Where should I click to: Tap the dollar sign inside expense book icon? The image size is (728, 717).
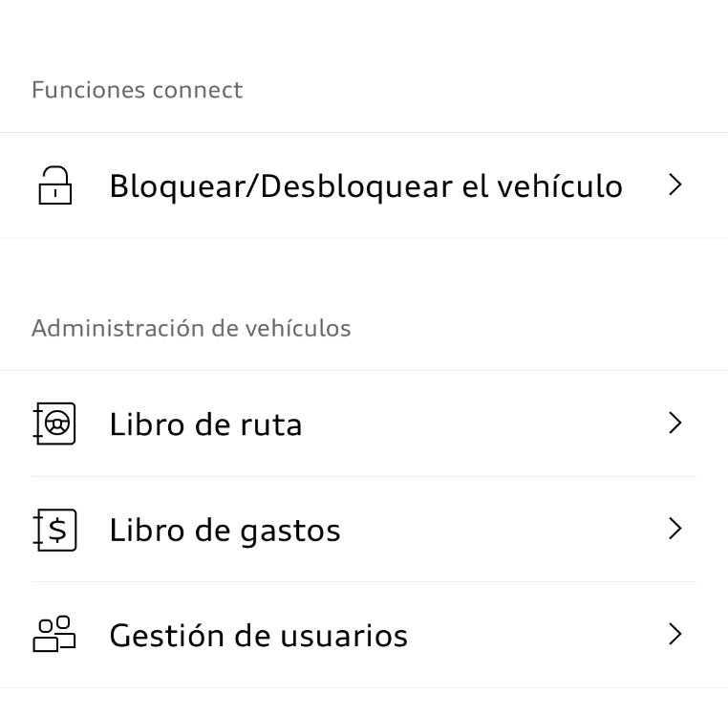57,531
